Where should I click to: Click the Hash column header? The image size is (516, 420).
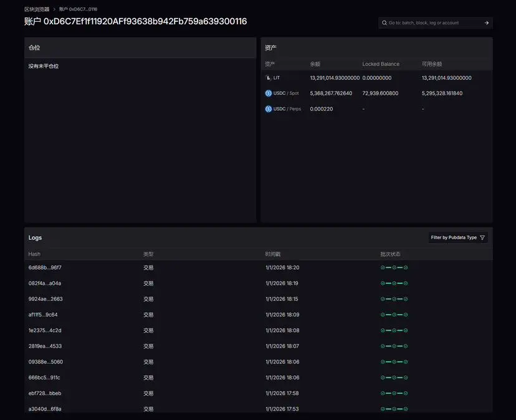coord(34,254)
